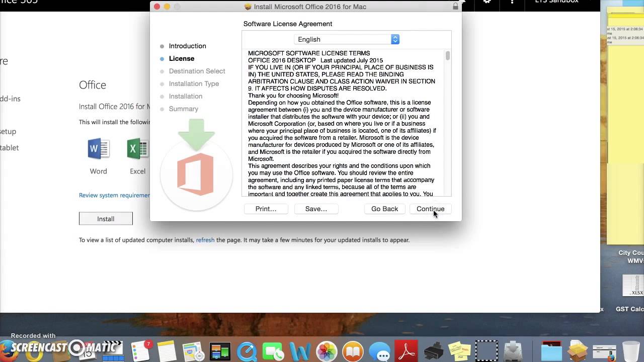Save the license agreement with Save…
The width and height of the screenshot is (644, 362).
pos(316,209)
